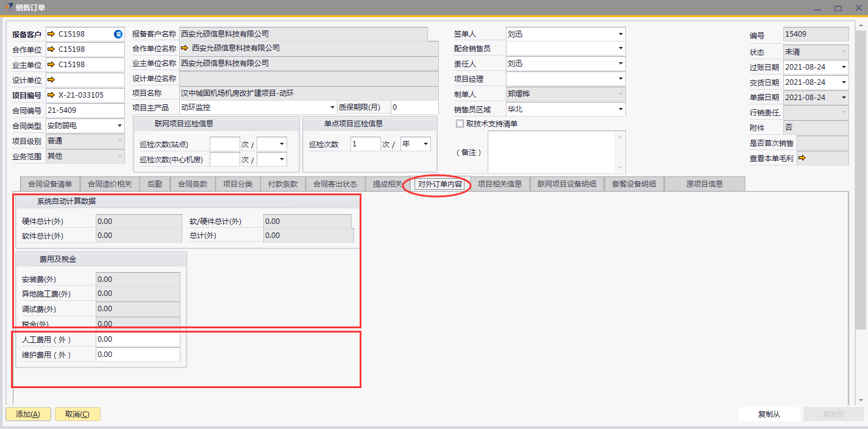Enable the 取技术支持清单 checkbox

460,124
